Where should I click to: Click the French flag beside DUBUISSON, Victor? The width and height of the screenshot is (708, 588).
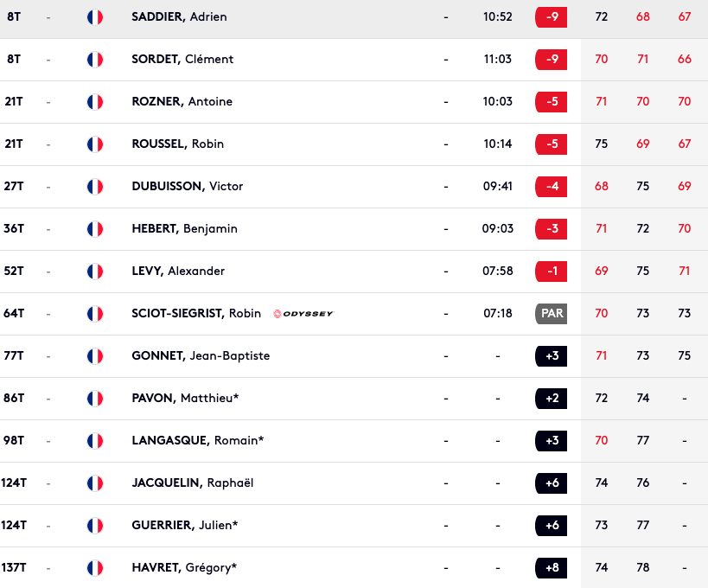pyautogui.click(x=95, y=187)
